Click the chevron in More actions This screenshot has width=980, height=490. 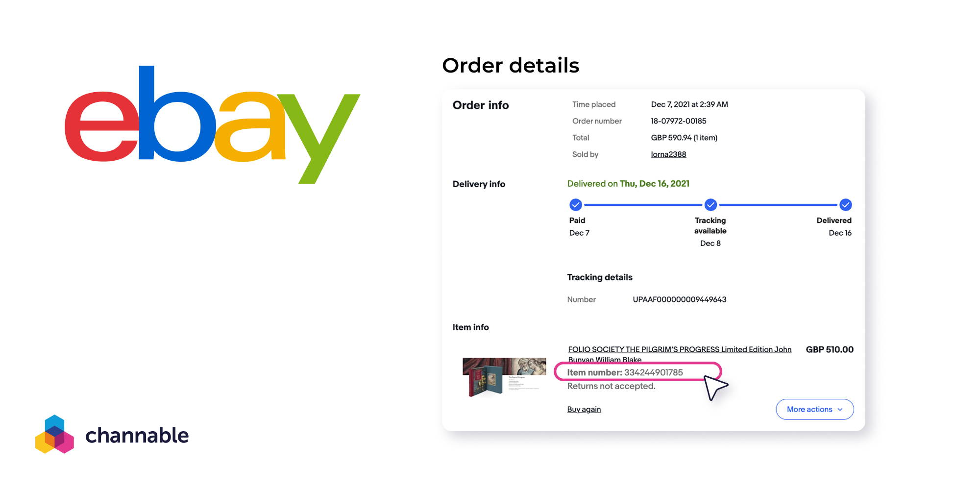[x=840, y=410]
